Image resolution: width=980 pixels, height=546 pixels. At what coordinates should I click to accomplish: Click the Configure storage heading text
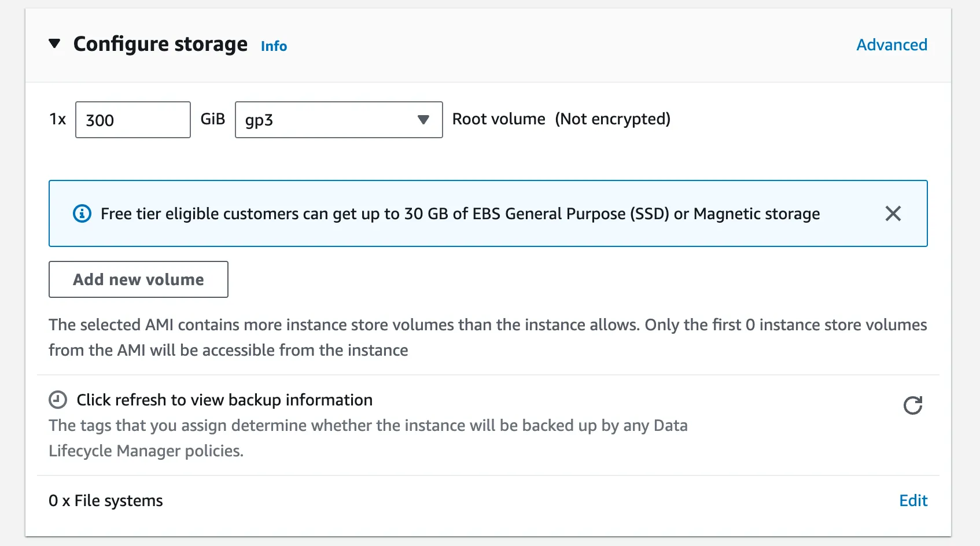(160, 45)
